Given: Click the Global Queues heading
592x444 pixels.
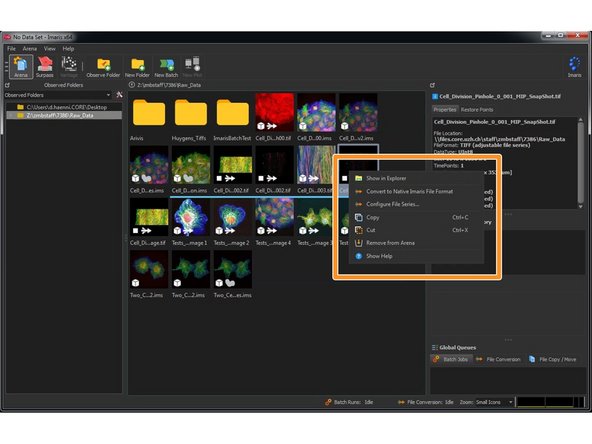Looking at the screenshot, I should tap(458, 347).
